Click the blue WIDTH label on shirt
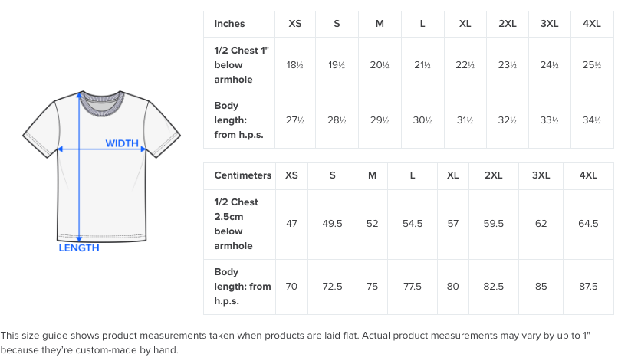This screenshot has height=364, width=618. tap(122, 143)
